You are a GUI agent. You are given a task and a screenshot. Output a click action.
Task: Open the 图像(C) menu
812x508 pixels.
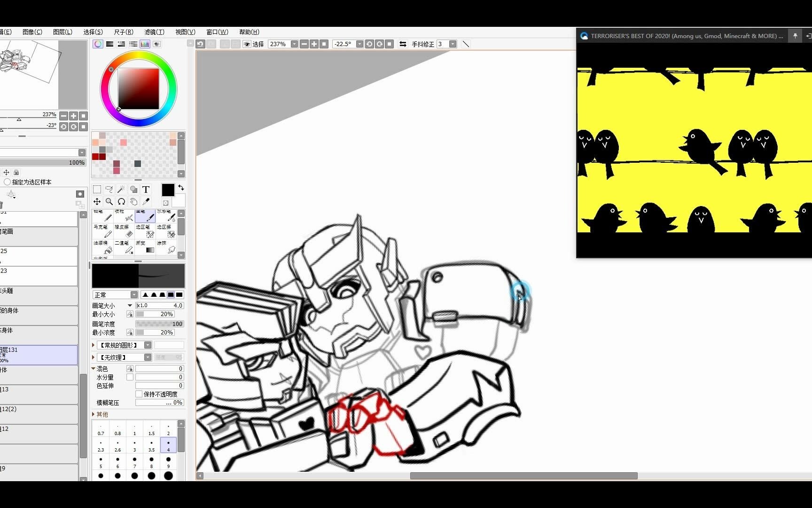[32, 32]
